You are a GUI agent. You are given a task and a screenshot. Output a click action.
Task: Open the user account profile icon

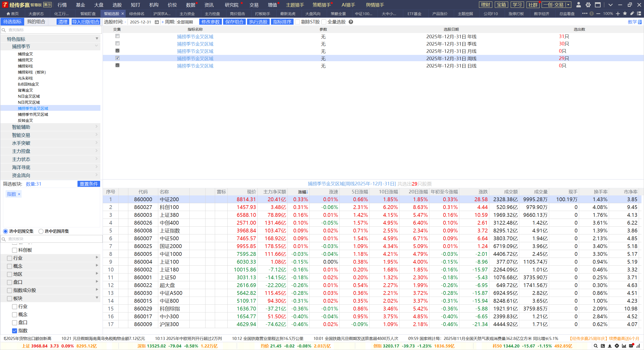(578, 5)
